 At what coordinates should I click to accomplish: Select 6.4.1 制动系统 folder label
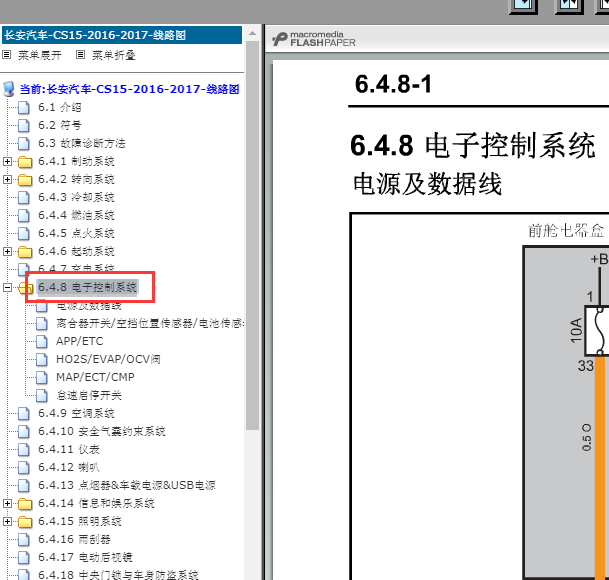click(76, 161)
